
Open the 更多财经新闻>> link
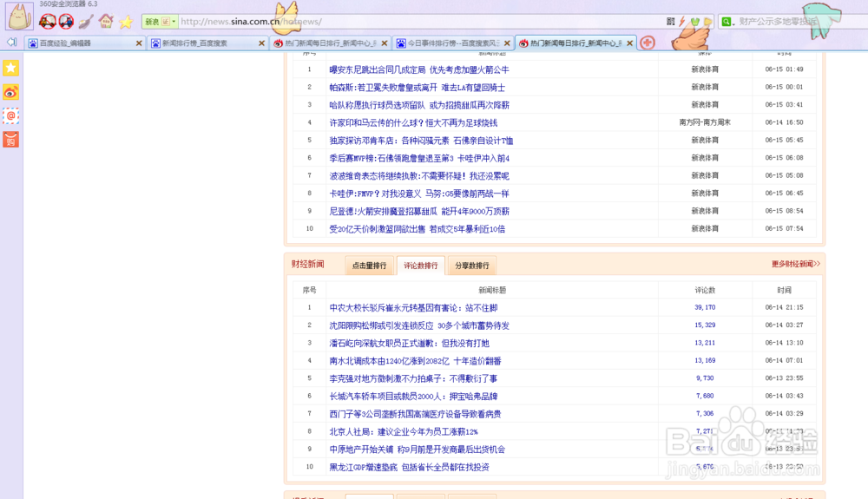796,264
